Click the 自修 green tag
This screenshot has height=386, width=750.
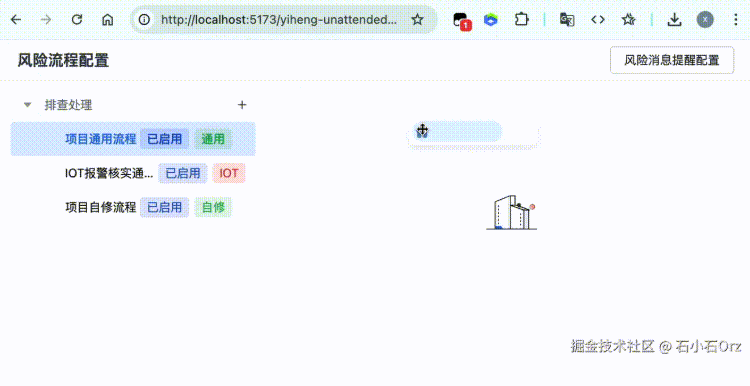click(x=213, y=207)
